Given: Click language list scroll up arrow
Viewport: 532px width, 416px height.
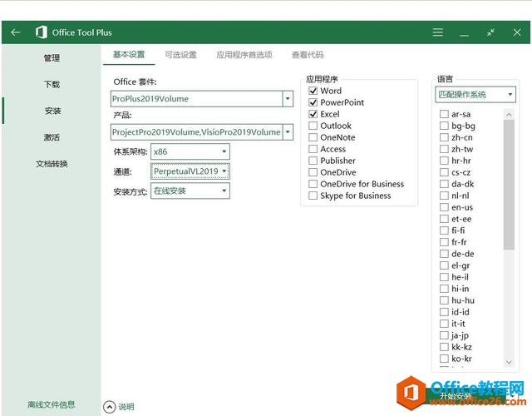Looking at the screenshot, I should pyautogui.click(x=509, y=115).
